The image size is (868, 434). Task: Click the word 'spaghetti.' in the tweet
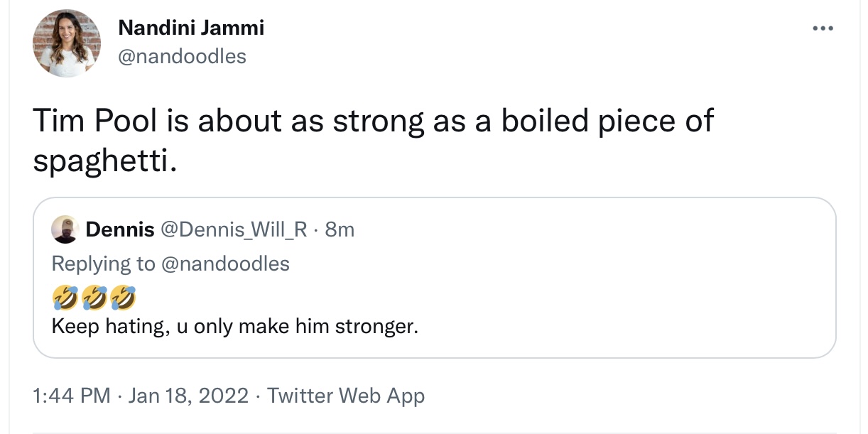click(104, 161)
